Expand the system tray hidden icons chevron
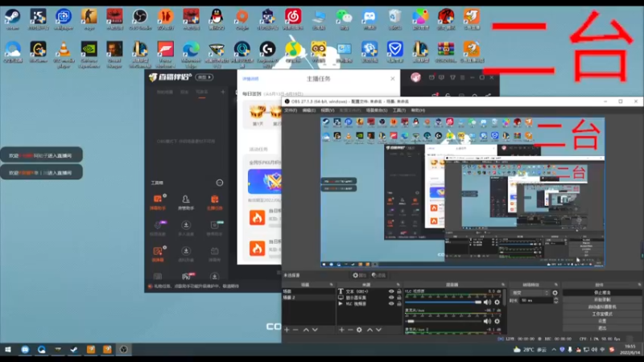644x362 pixels. (554, 350)
